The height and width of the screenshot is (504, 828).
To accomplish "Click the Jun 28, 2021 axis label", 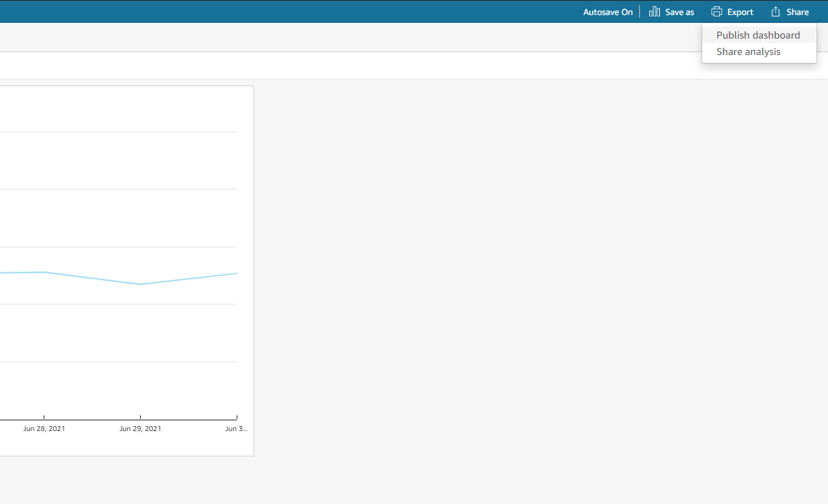I will pyautogui.click(x=44, y=428).
